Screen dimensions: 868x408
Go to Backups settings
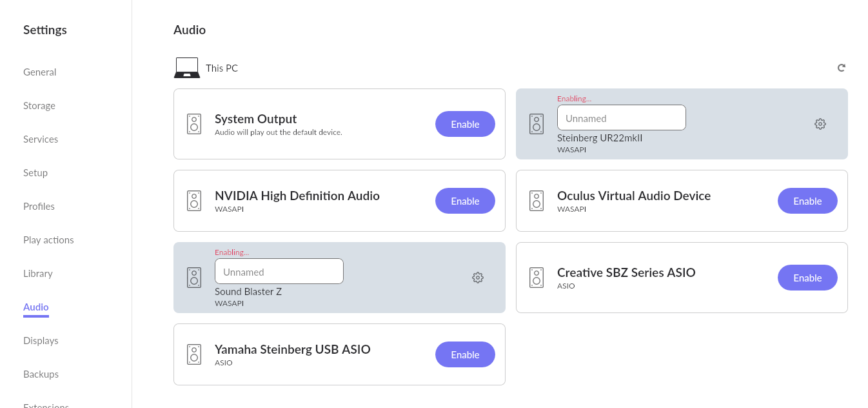(41, 374)
